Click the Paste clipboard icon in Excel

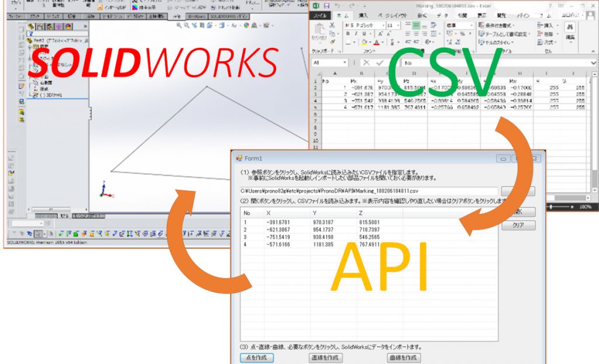(x=319, y=29)
